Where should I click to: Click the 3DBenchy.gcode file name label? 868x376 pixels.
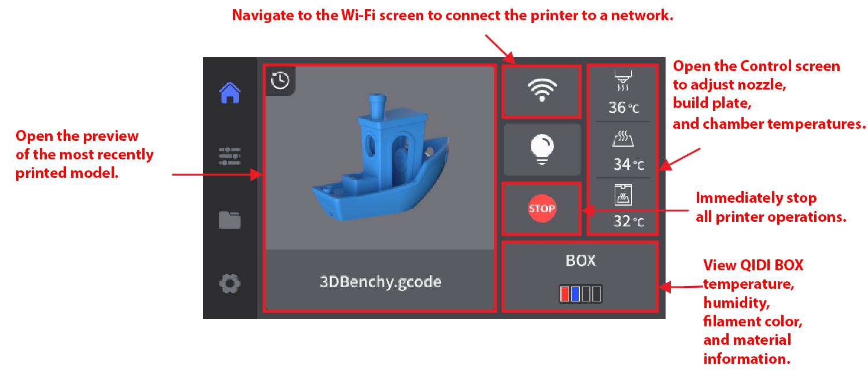click(x=380, y=282)
